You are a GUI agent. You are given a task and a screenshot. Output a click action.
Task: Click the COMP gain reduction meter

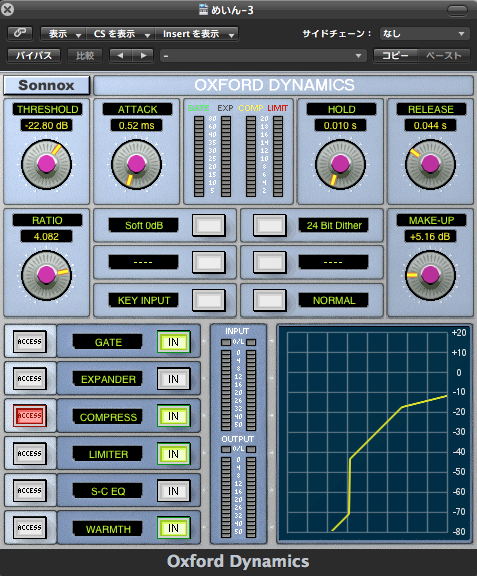coord(251,156)
